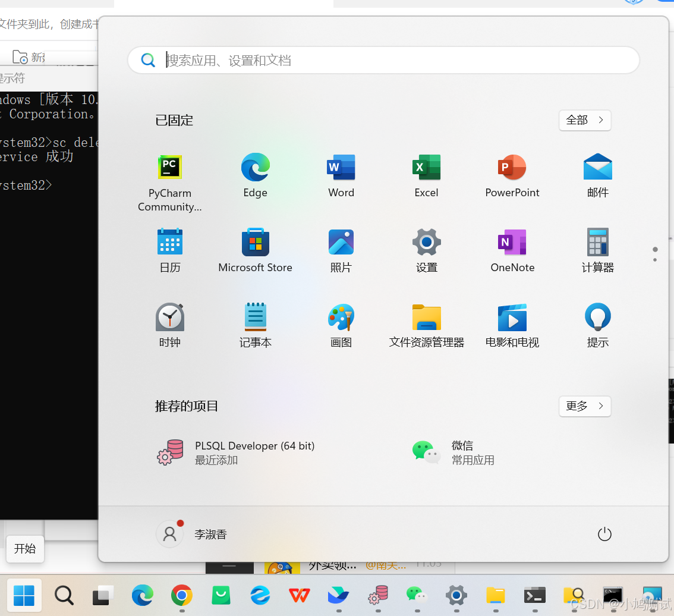Open WPS Office from the taskbar
The image size is (674, 616).
(299, 596)
